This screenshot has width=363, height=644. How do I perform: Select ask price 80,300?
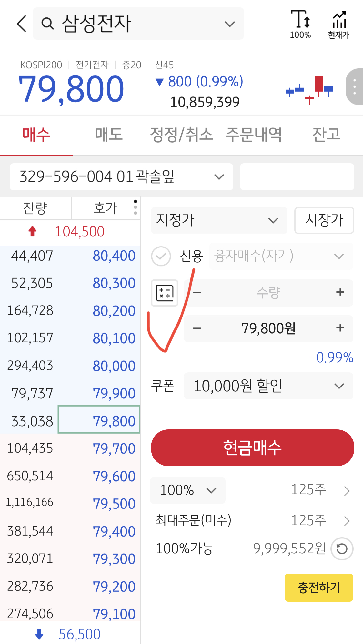coord(114,283)
